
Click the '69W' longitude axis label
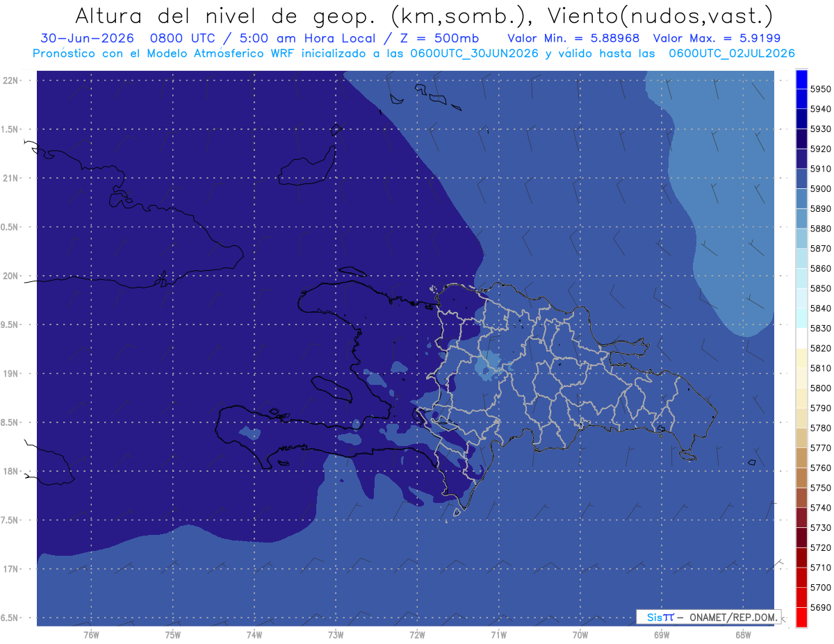pos(662,635)
